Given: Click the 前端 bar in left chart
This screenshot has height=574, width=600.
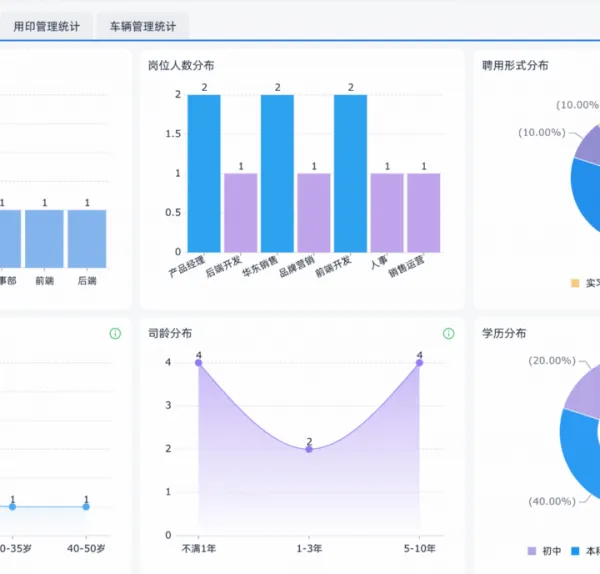Looking at the screenshot, I should (44, 239).
